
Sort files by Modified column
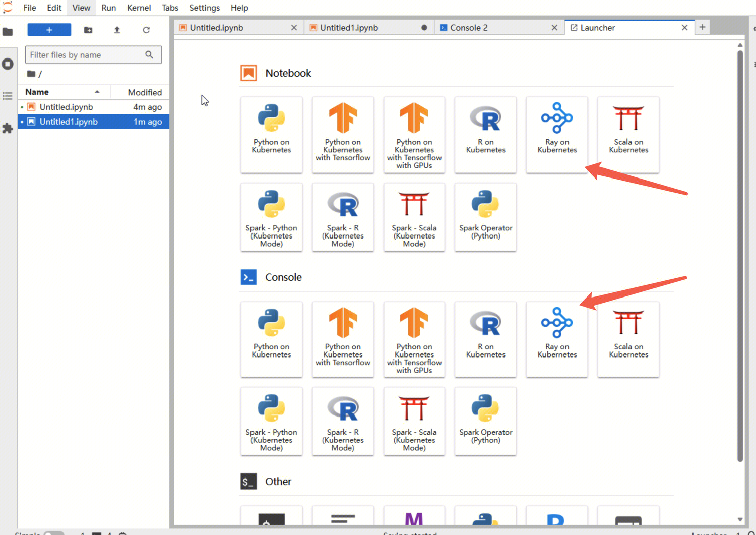pyautogui.click(x=141, y=92)
